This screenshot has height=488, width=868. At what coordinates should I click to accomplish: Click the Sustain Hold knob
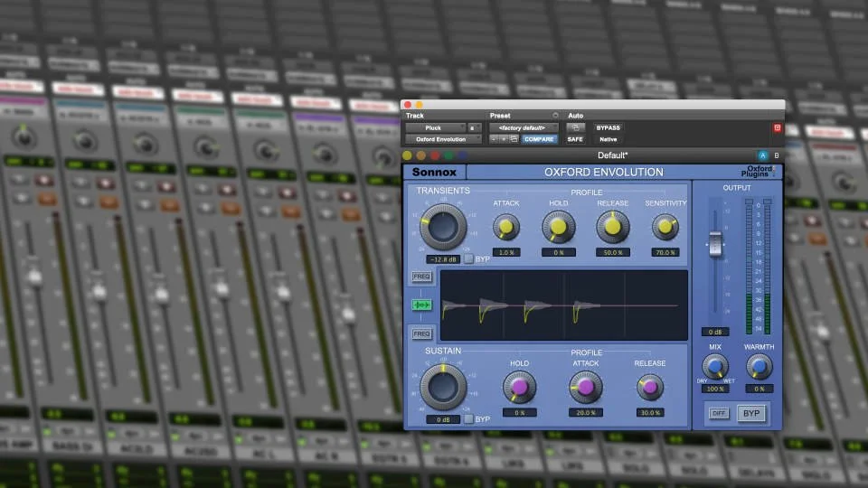[519, 387]
